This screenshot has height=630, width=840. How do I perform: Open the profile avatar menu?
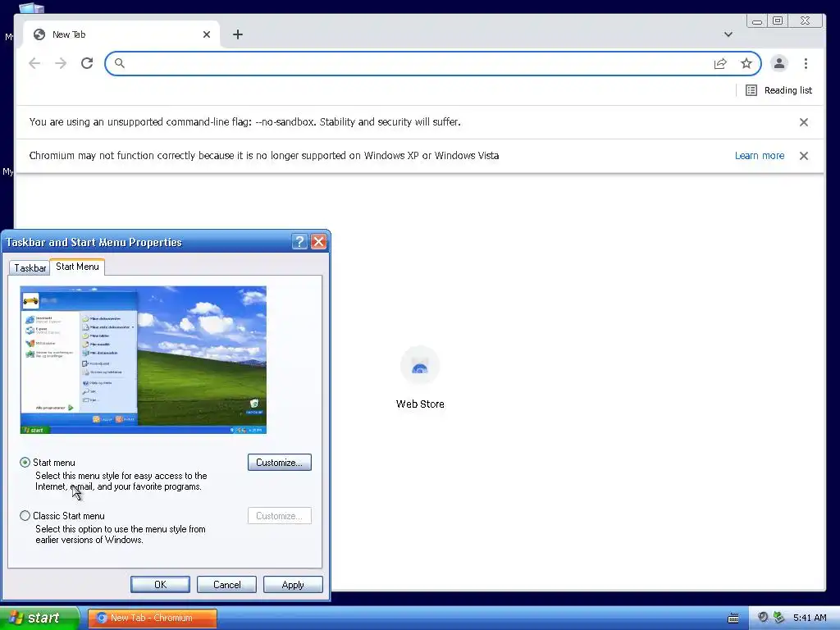[x=779, y=63]
